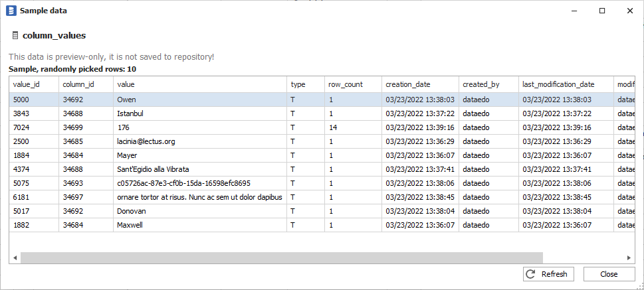The image size is (644, 290).
Task: Click the left arrow of horizontal scrollbar
Action: click(x=15, y=257)
